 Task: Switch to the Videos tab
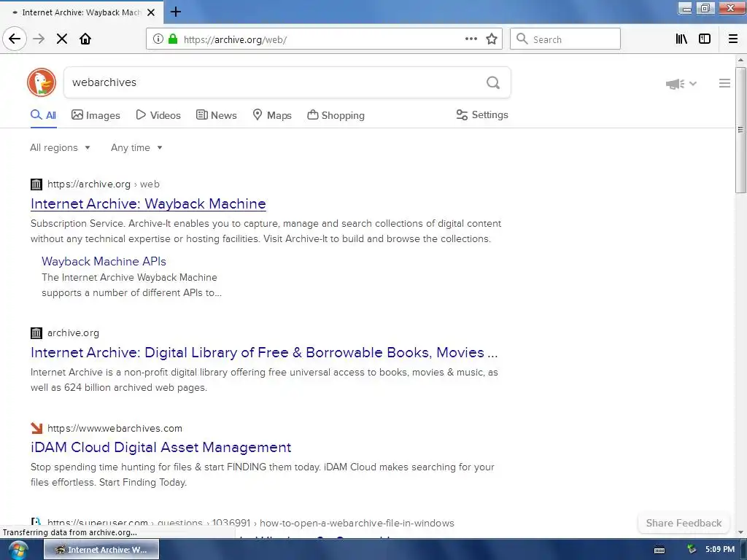pos(158,115)
